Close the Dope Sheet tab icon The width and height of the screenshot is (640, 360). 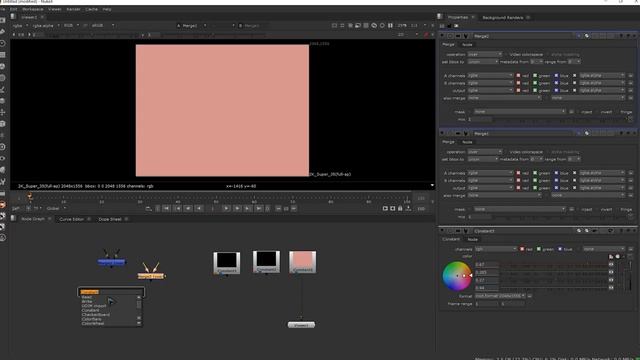(126, 219)
